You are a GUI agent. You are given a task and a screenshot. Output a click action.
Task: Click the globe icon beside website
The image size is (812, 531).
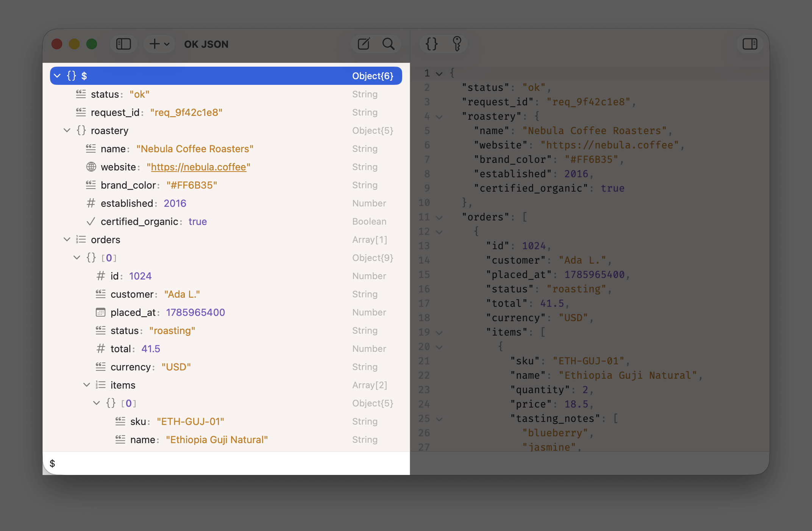point(91,167)
